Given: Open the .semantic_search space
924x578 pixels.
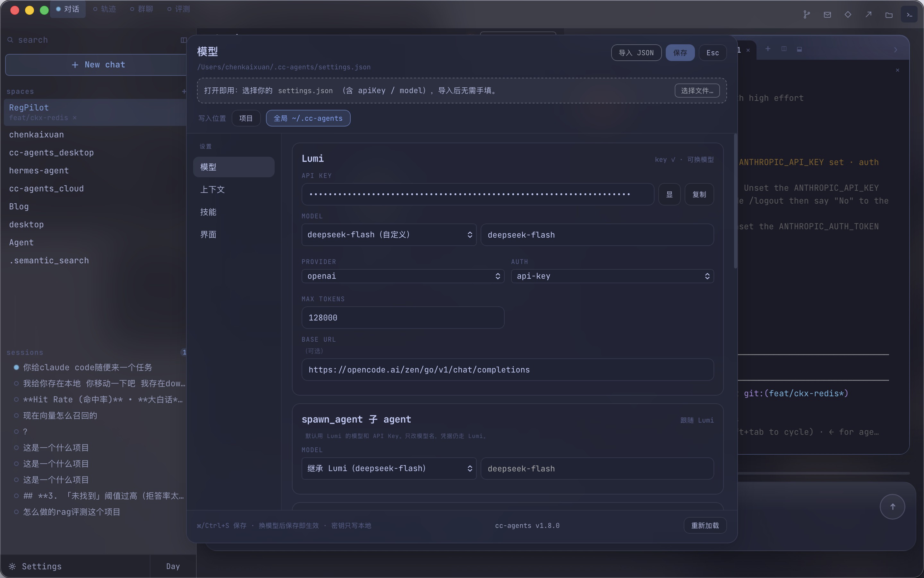Looking at the screenshot, I should click(x=96, y=260).
